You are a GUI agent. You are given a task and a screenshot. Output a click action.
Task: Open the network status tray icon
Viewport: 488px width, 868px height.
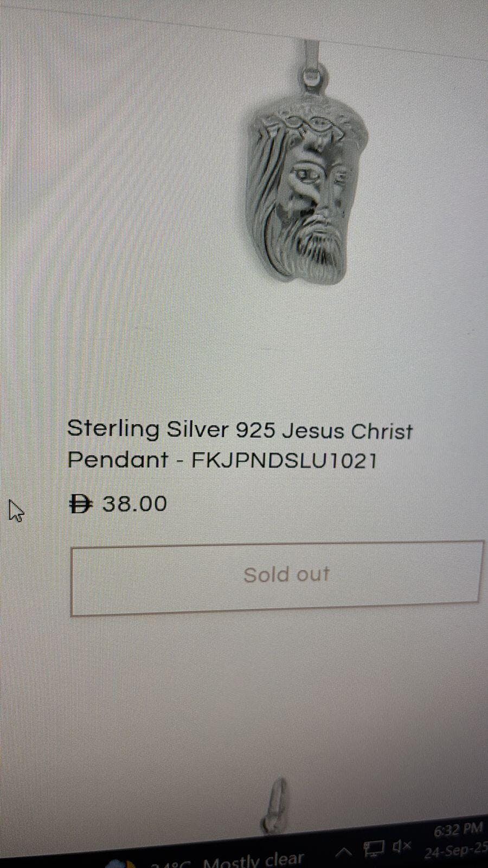click(x=374, y=848)
